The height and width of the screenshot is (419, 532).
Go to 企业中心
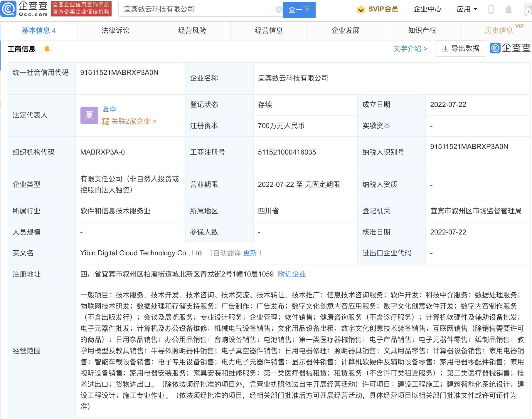427,9
